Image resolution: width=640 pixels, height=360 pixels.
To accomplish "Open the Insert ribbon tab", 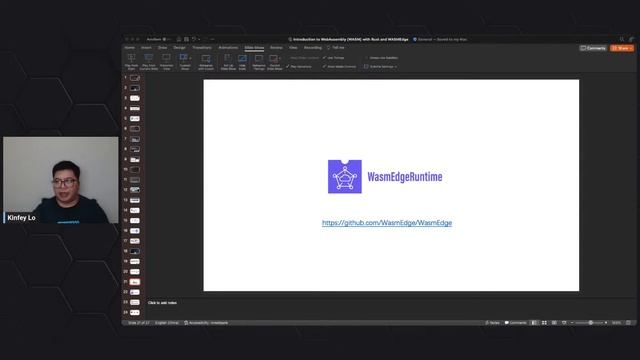I will click(x=146, y=48).
